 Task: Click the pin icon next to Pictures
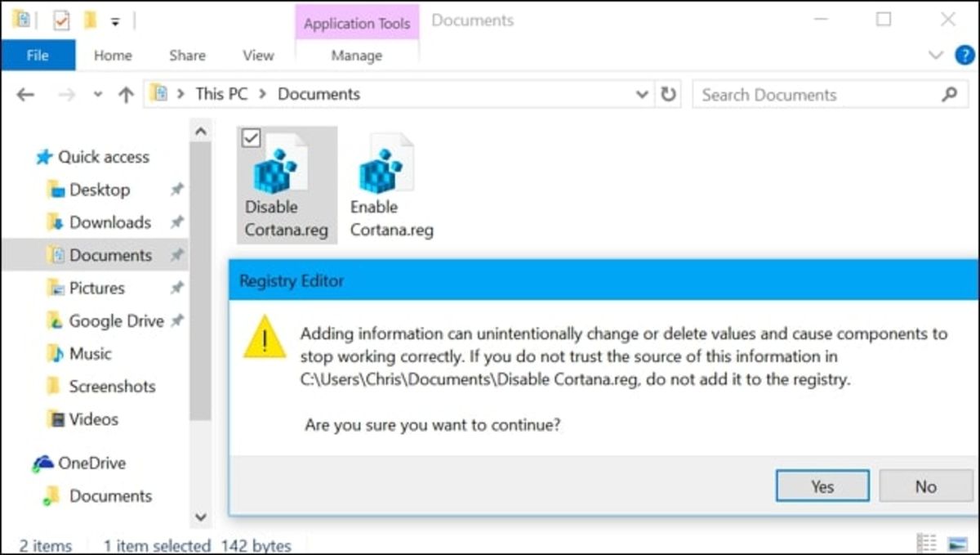click(176, 288)
